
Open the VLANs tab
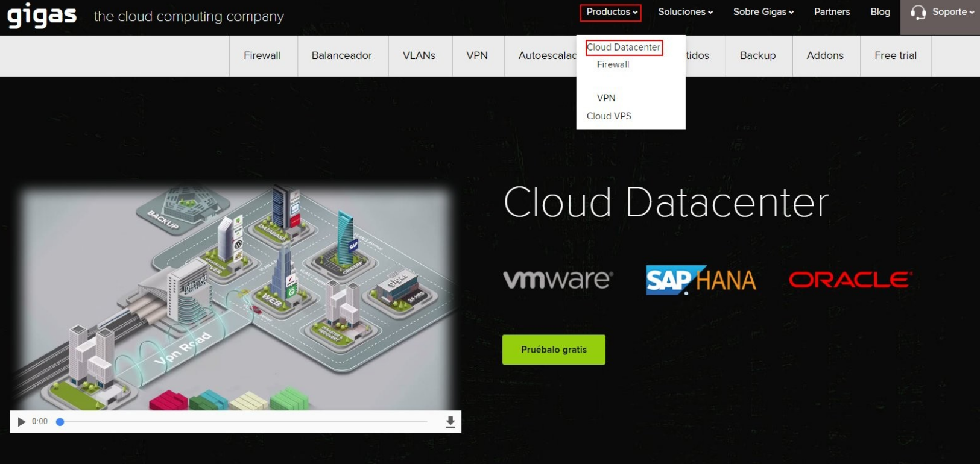[419, 55]
